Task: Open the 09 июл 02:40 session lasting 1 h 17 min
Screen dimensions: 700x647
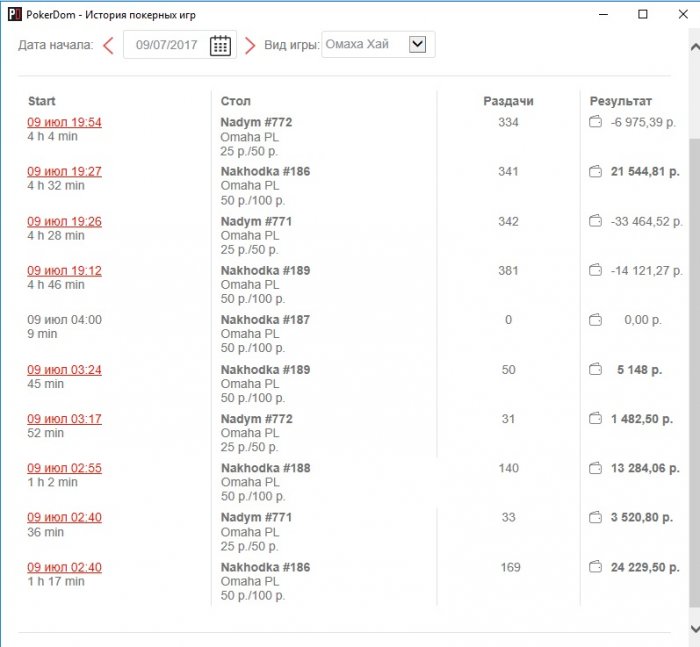Action: (64, 567)
